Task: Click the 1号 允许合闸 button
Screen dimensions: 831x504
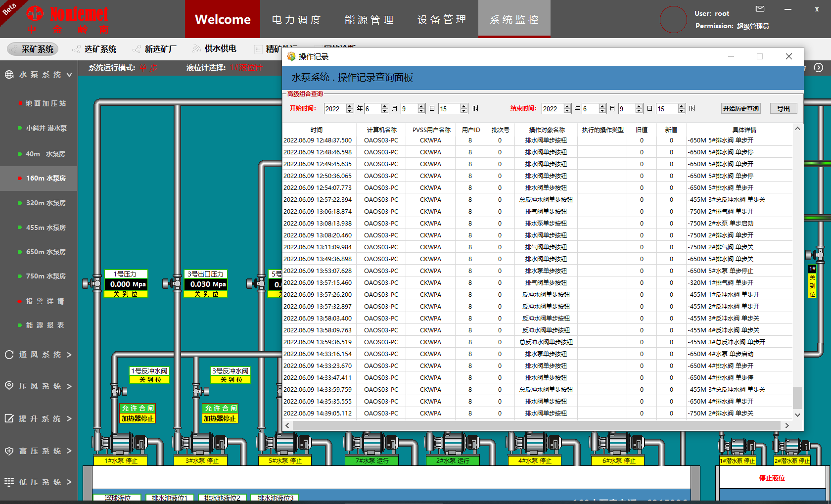Action: tap(138, 408)
